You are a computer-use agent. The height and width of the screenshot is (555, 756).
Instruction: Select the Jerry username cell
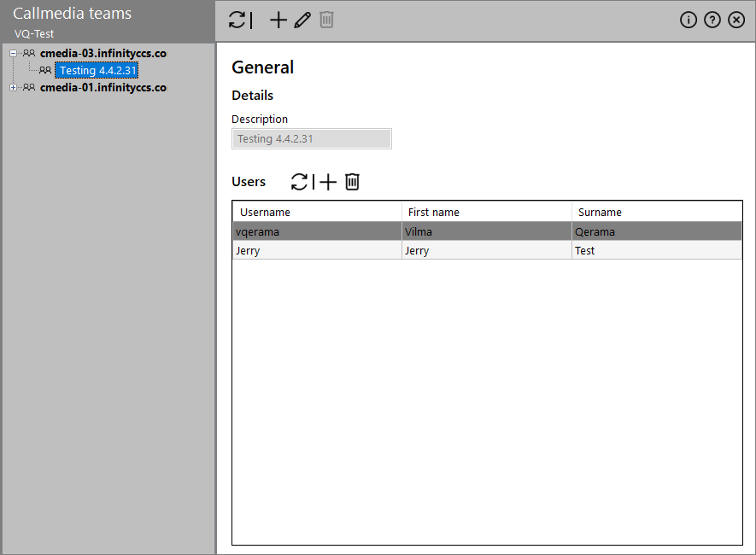click(317, 250)
